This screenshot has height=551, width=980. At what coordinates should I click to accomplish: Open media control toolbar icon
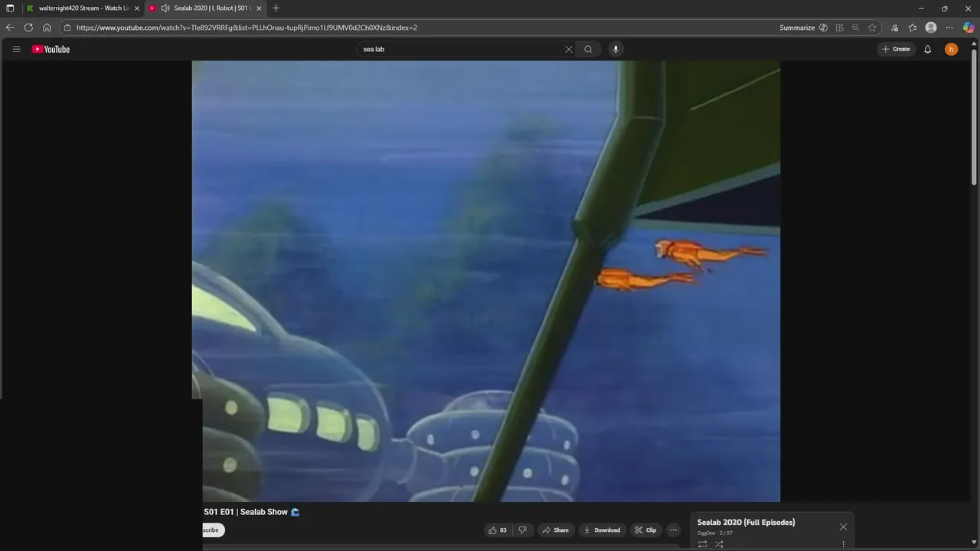(894, 28)
